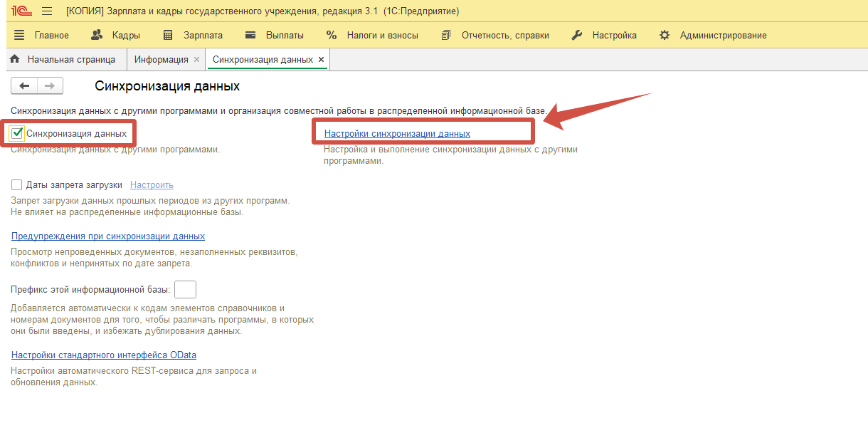Click the Префикс этой информационной базы field

185,290
